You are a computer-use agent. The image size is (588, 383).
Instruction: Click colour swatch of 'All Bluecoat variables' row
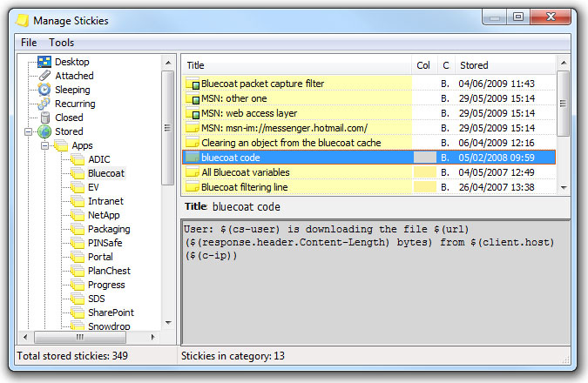click(x=424, y=172)
